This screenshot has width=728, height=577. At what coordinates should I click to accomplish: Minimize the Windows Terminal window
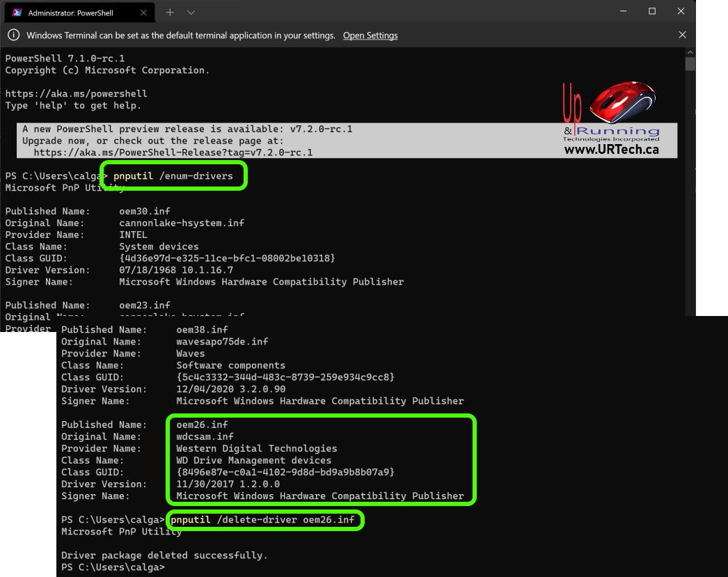tap(623, 11)
